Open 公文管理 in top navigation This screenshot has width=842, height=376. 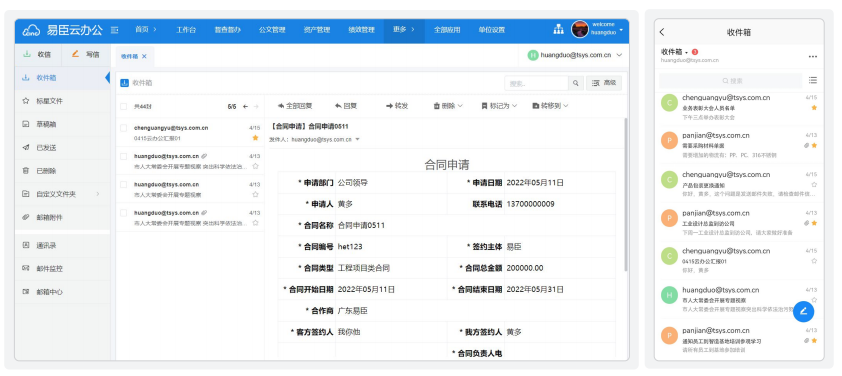pyautogui.click(x=272, y=30)
